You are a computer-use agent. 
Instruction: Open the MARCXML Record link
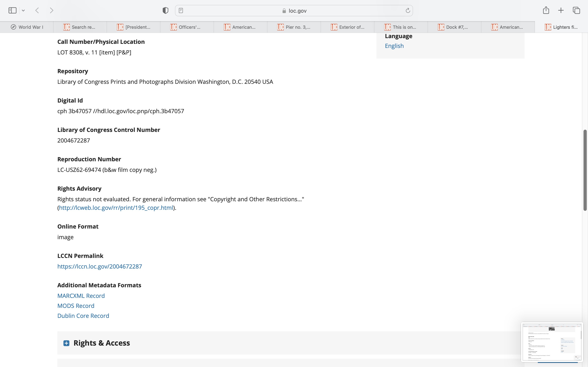(x=81, y=296)
